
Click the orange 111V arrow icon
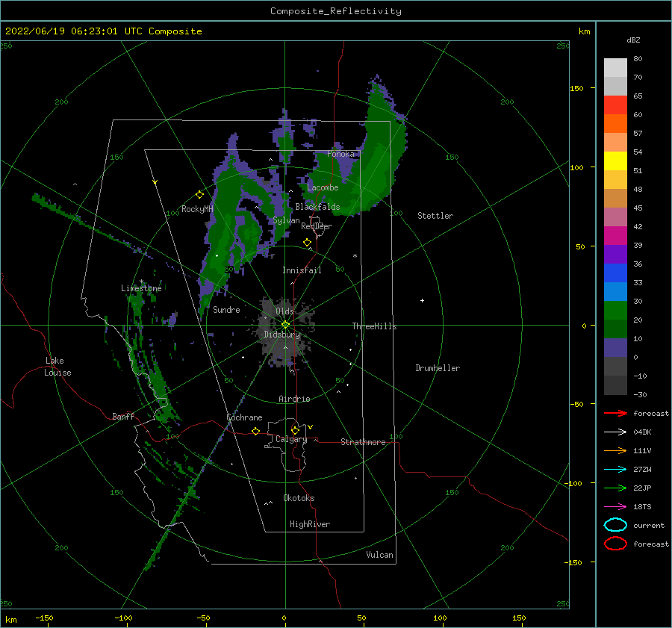pos(615,450)
